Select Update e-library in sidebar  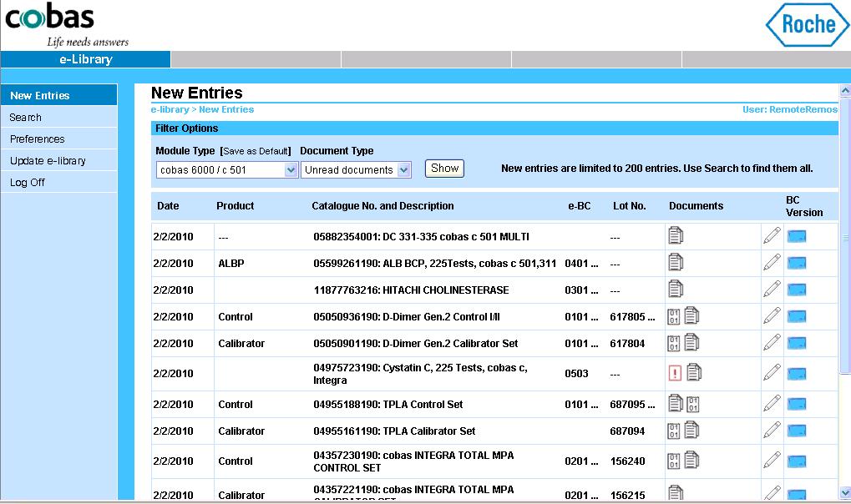pyautogui.click(x=58, y=160)
